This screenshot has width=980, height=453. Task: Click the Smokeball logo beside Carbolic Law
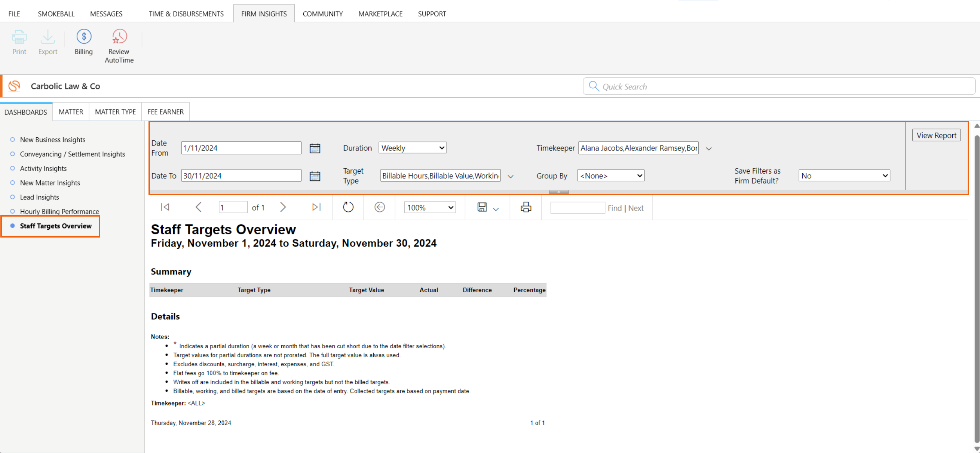[15, 86]
